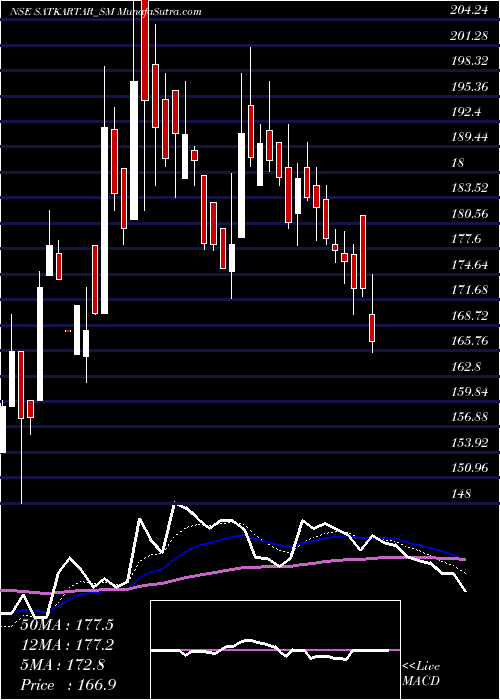This screenshot has height=700, width=500.
Task: Click the small red dash marker near 168
Action: 68,331
